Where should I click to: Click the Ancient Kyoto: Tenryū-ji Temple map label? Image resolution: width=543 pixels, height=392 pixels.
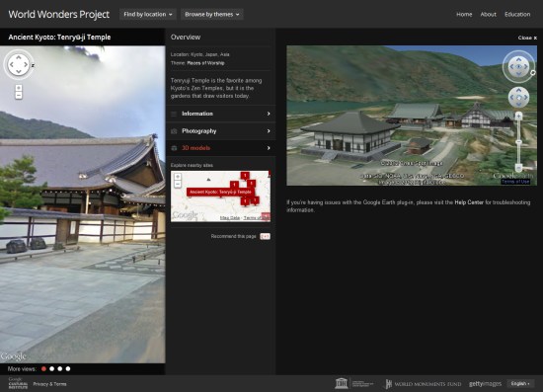[x=220, y=192]
